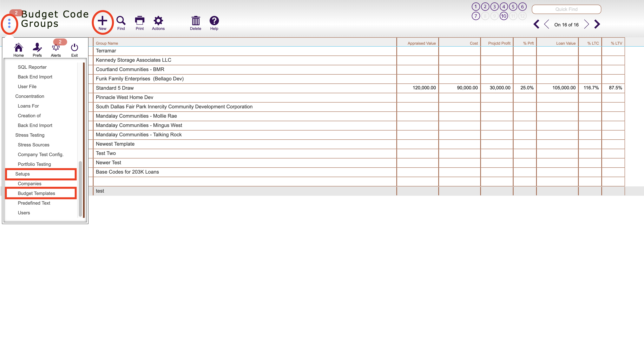Go to previous record with thin left arrow

[x=547, y=24]
